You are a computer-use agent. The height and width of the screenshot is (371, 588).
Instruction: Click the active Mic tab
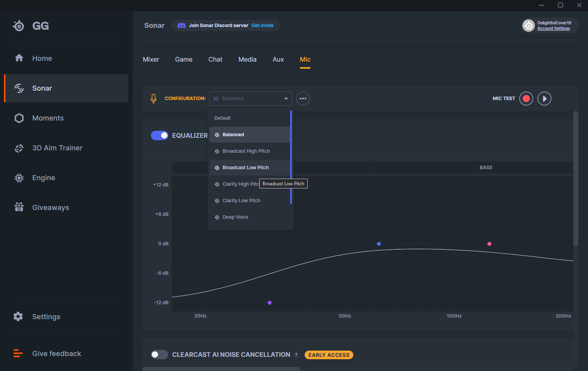point(305,59)
